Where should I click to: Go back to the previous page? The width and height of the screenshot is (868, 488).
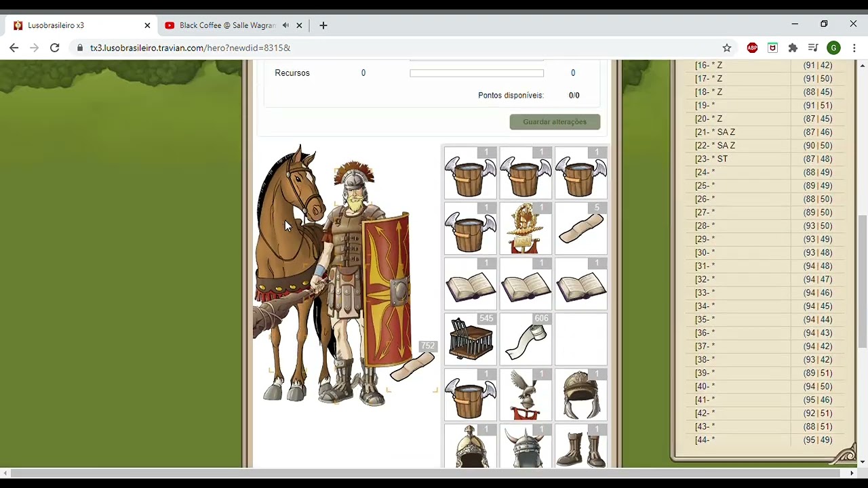(14, 47)
